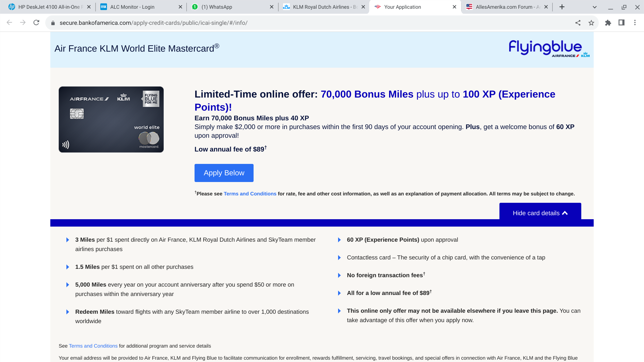
Task: Open the tab search dropdown chevron
Action: tap(595, 7)
